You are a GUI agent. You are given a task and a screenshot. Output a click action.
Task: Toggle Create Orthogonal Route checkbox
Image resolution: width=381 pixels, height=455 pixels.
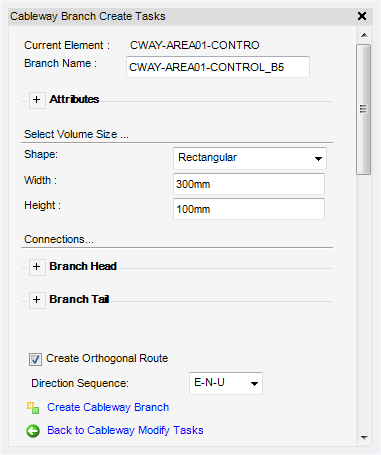(x=35, y=359)
